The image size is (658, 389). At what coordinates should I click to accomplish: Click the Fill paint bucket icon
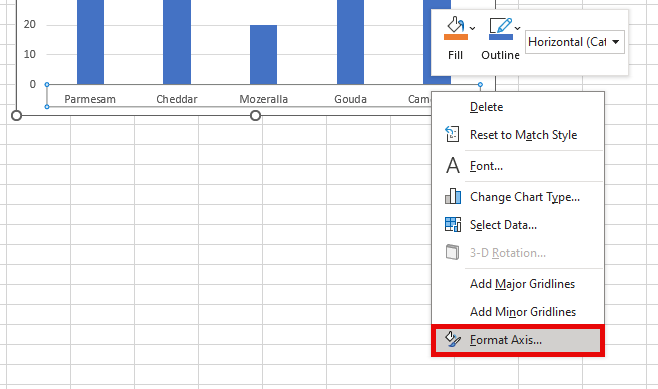[x=455, y=24]
